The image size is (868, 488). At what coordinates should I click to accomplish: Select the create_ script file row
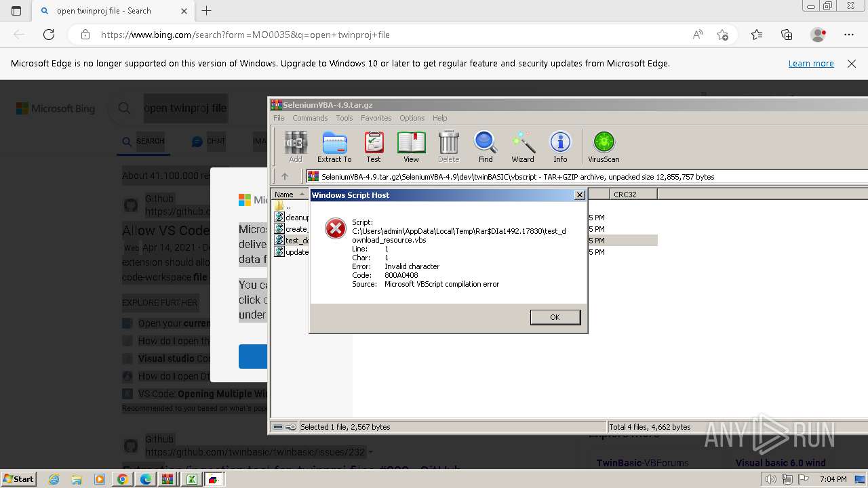(x=291, y=229)
